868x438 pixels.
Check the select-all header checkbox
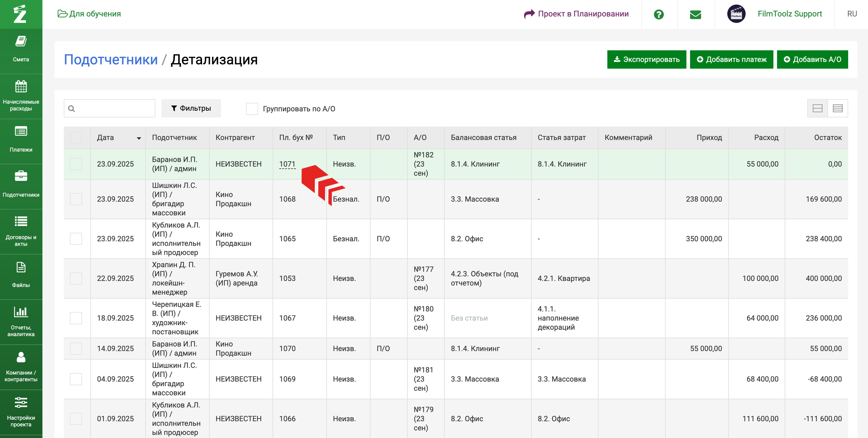[x=76, y=138]
